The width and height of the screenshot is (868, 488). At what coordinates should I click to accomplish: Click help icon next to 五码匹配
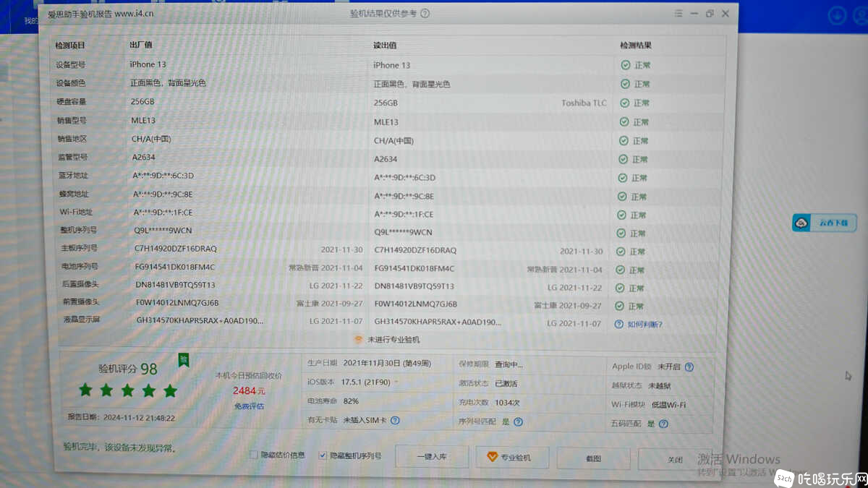point(663,424)
